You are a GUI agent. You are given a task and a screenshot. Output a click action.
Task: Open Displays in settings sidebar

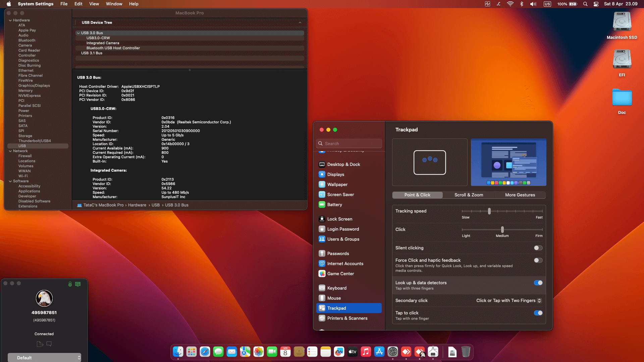(x=349, y=174)
